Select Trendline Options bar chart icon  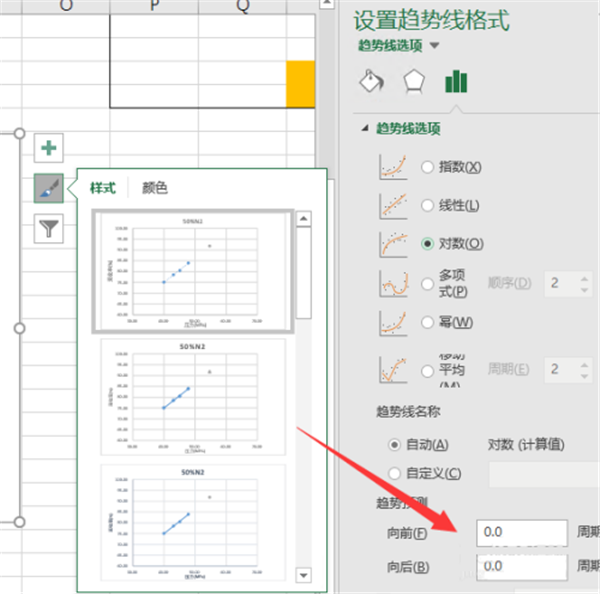click(x=456, y=81)
